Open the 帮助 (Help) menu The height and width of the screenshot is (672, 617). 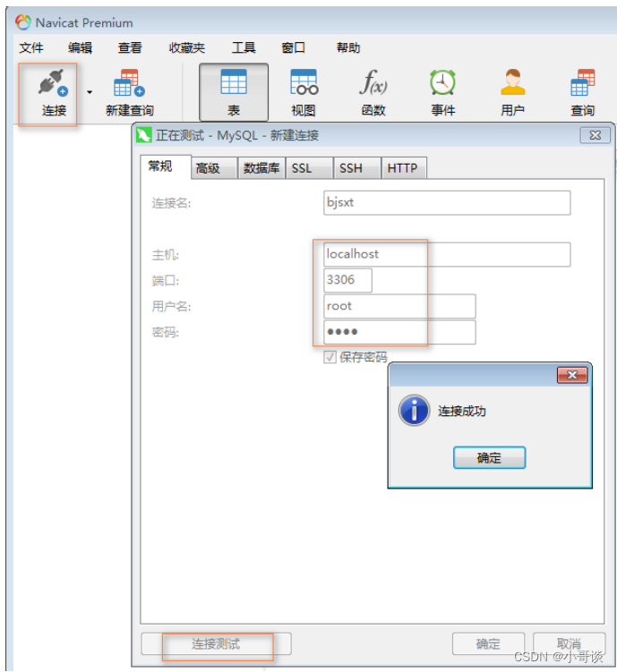[348, 47]
